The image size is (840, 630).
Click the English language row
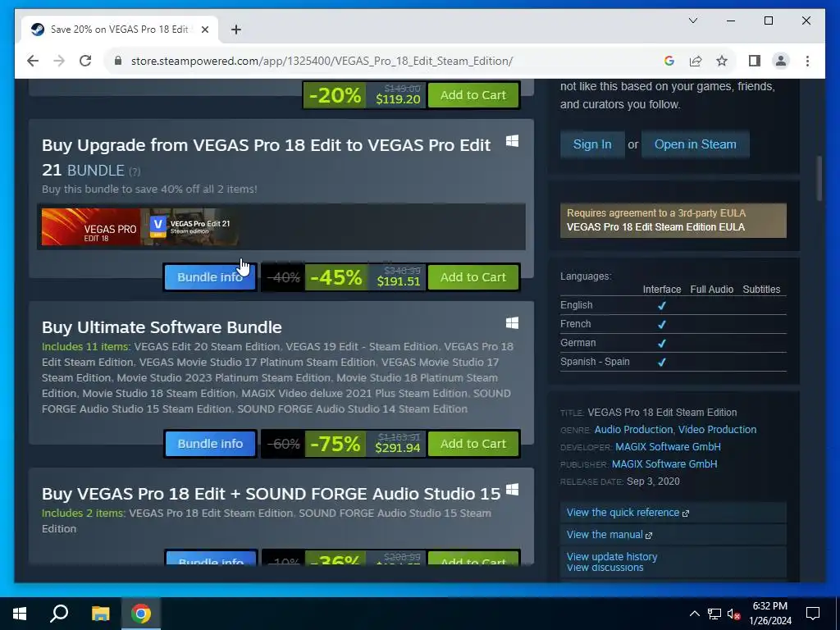click(x=673, y=305)
